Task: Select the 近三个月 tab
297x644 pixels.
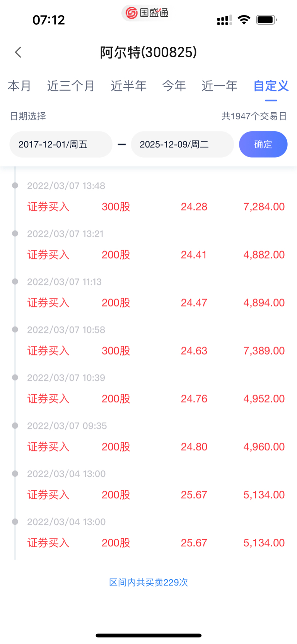Action: click(71, 86)
